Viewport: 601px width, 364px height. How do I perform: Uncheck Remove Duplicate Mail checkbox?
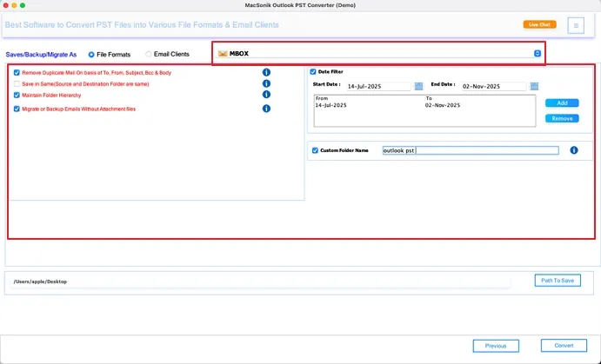click(x=17, y=73)
